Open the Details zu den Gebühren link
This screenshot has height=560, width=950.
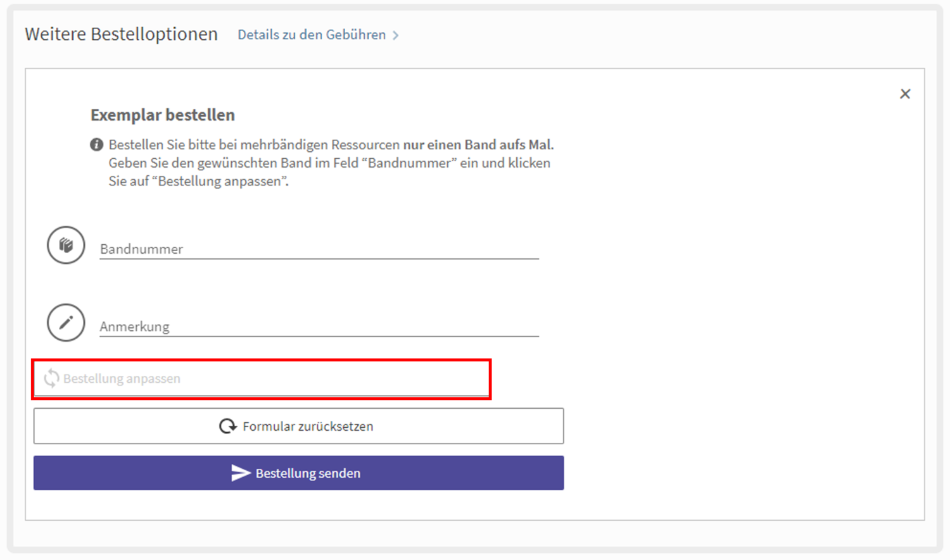point(311,35)
